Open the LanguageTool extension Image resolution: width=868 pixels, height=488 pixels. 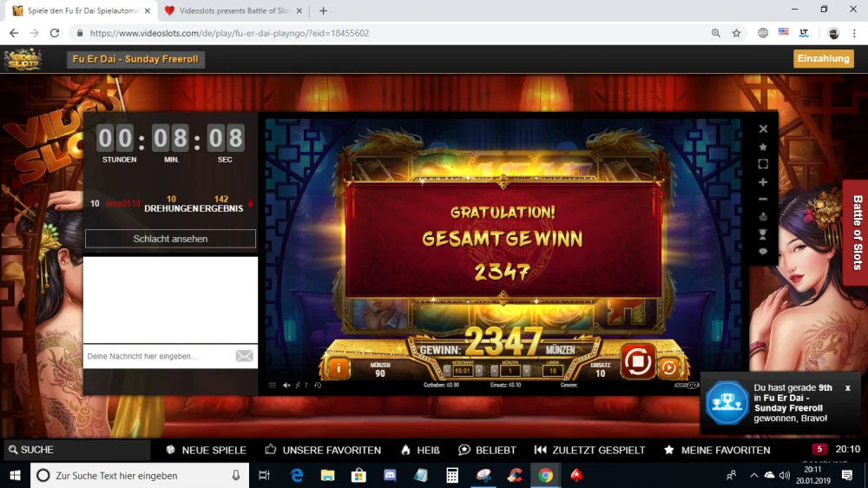pyautogui.click(x=804, y=33)
